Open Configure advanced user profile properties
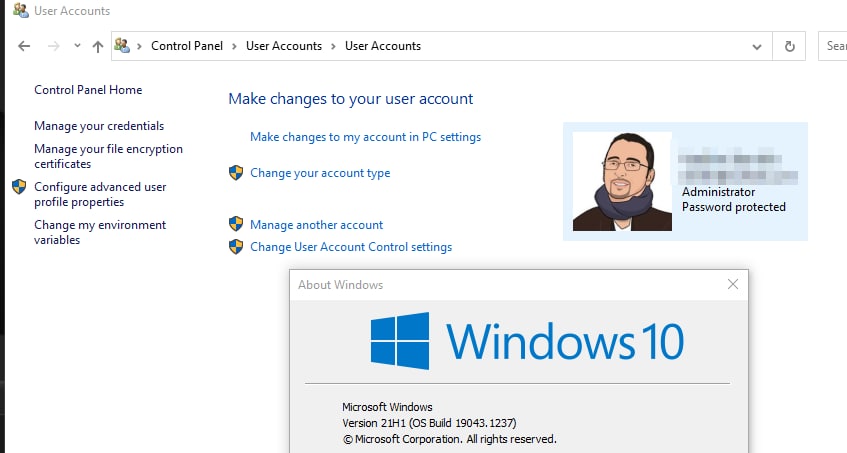 click(x=100, y=194)
